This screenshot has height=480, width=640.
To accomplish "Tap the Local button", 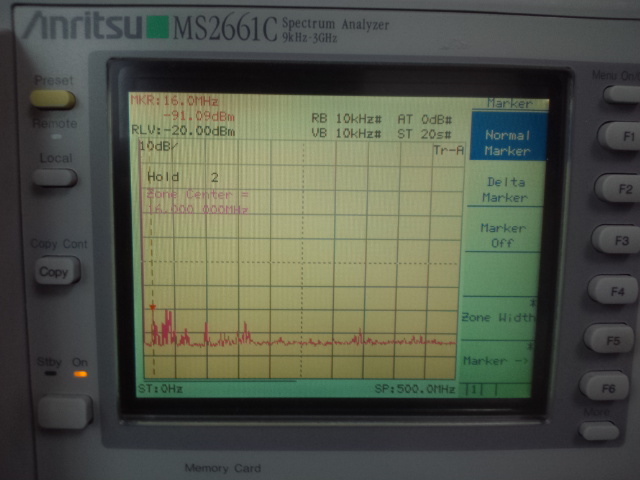I will click(55, 178).
